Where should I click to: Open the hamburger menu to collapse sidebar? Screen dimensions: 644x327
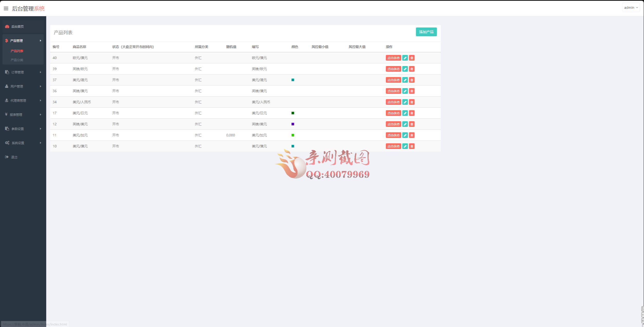pos(6,8)
